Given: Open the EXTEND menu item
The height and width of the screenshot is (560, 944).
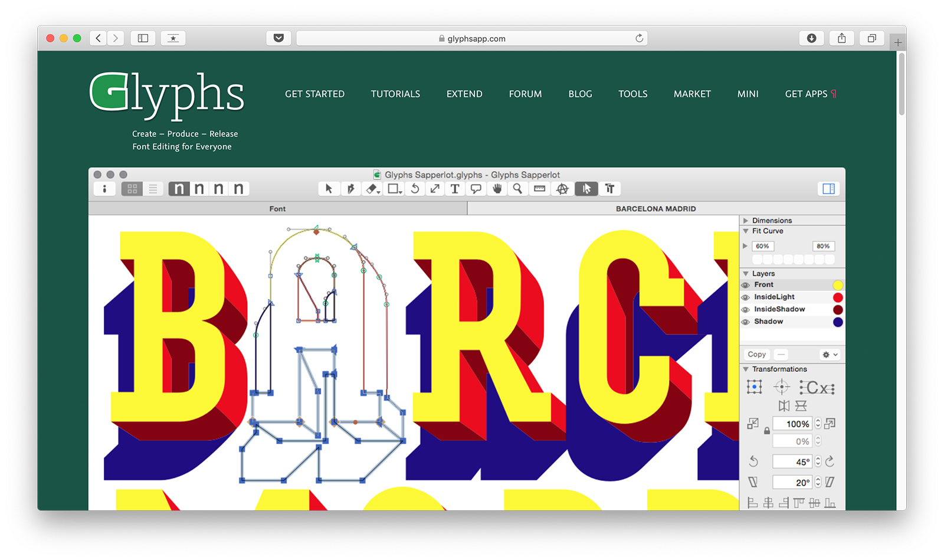Looking at the screenshot, I should 464,94.
